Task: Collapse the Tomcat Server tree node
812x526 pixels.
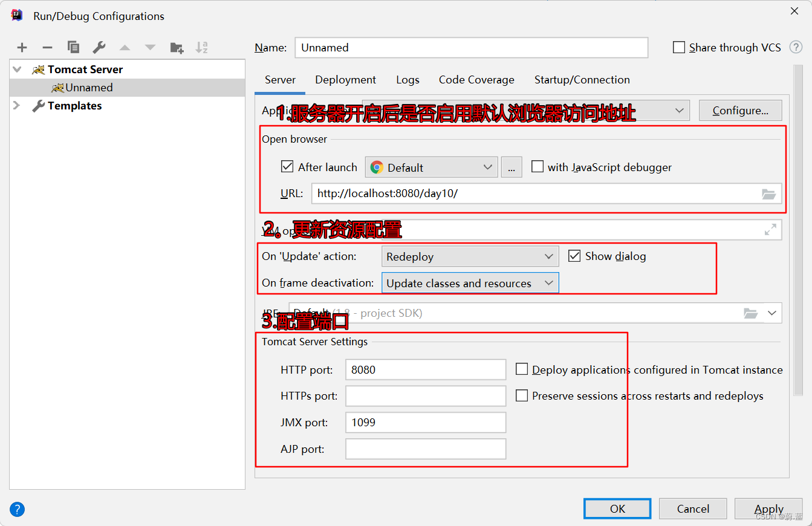Action: 17,70
